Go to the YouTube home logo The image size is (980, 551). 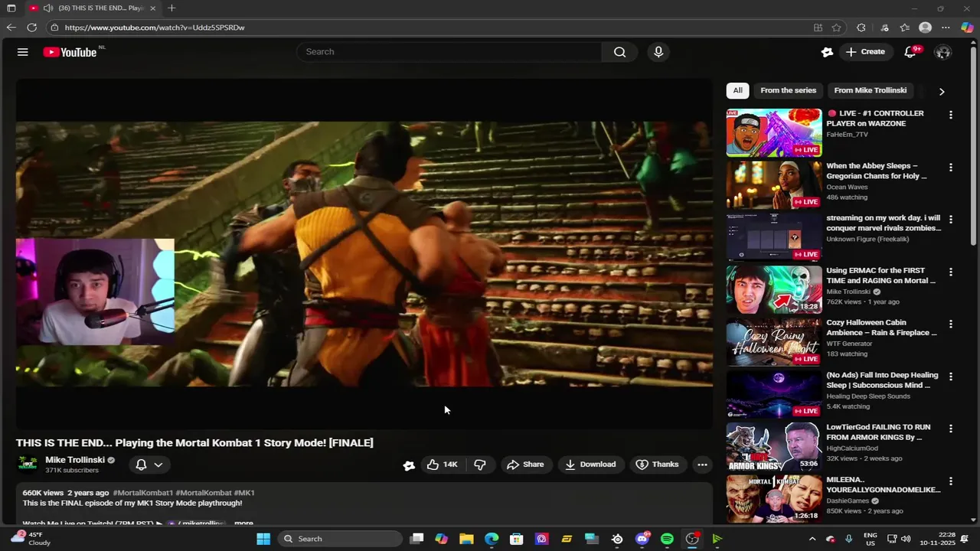(x=70, y=52)
